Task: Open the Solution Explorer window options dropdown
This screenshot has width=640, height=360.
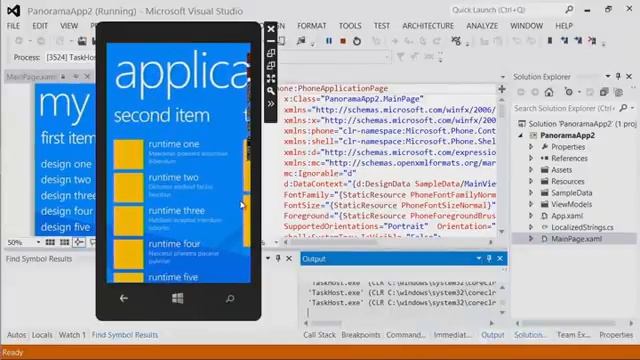Action: (x=608, y=76)
